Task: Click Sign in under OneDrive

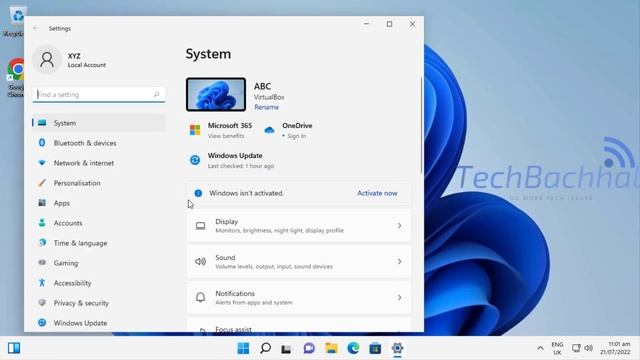Action: 296,136
